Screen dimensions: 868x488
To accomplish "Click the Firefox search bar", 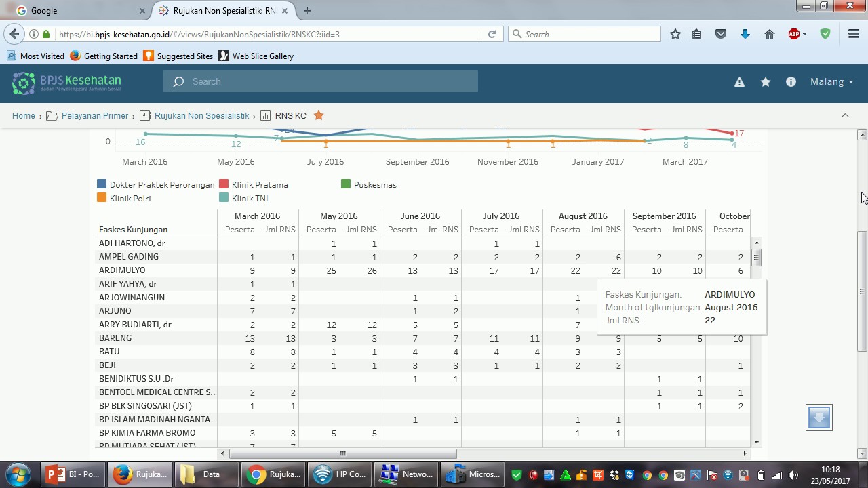I will coord(585,34).
